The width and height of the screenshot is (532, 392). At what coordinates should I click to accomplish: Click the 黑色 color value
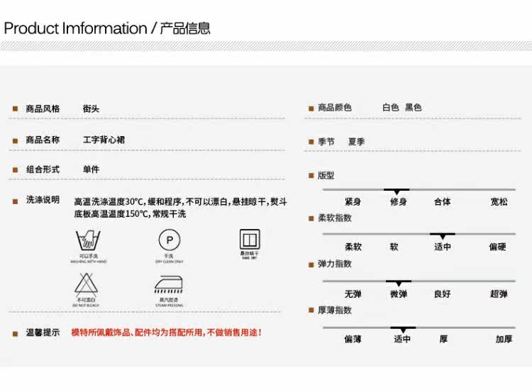pos(414,108)
